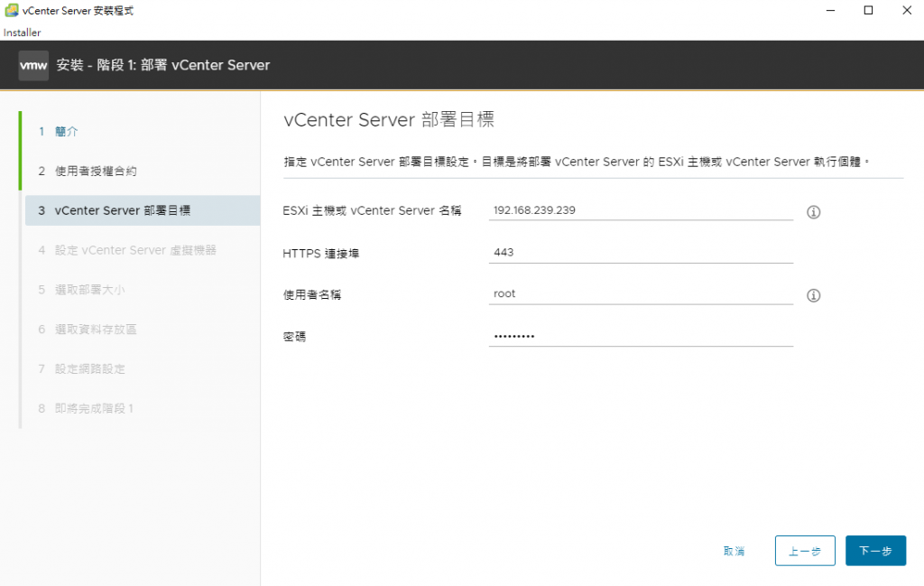The image size is (924, 586).
Task: Click the HTTPS 連接埠 label
Action: [x=321, y=254]
